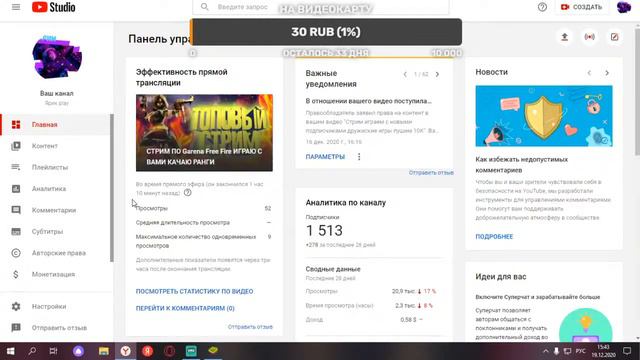Click the sidebar vertical scrollbar

click(111, 188)
